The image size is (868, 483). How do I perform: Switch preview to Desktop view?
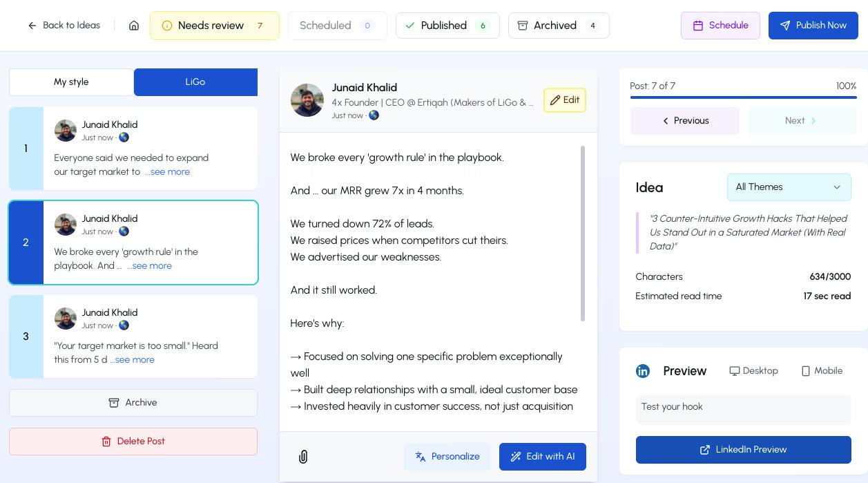click(753, 371)
